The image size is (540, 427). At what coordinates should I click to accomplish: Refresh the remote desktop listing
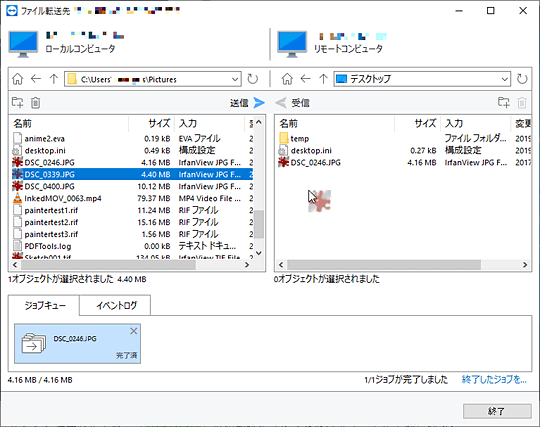tap(522, 79)
